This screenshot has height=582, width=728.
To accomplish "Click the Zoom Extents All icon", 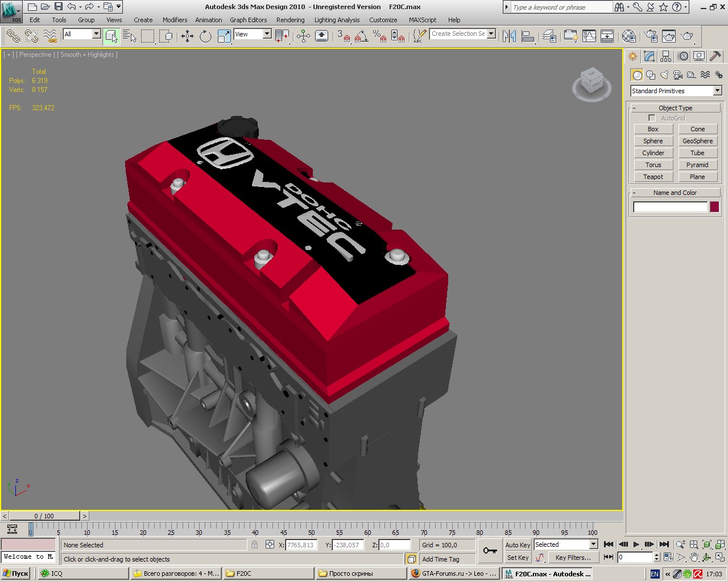I will click(720, 544).
